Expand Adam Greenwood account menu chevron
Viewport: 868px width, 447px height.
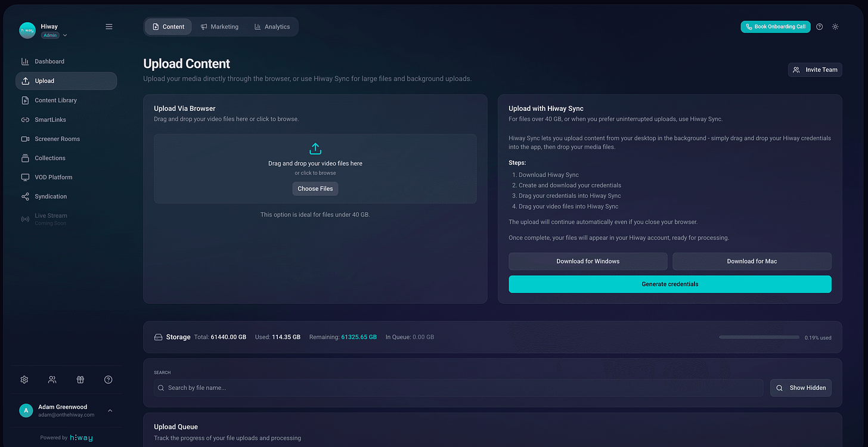[110, 411]
